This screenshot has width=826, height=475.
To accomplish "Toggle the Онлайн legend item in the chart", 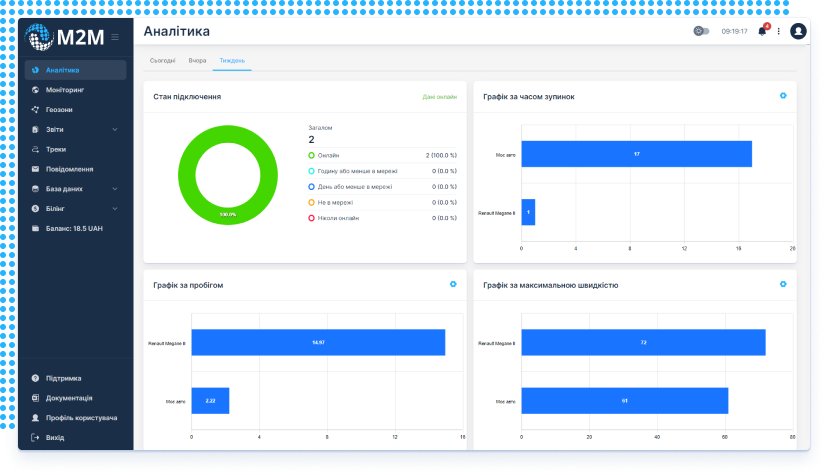I will coord(330,156).
